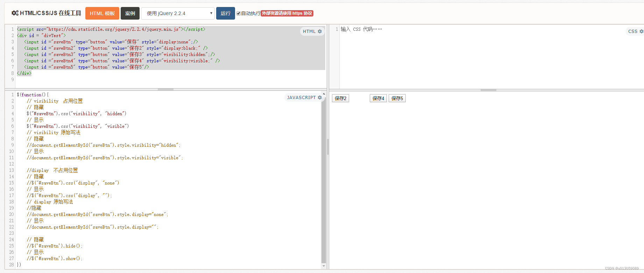Click the closing </div> line in HTML editor
This screenshot has width=644, height=273.
(x=24, y=73)
